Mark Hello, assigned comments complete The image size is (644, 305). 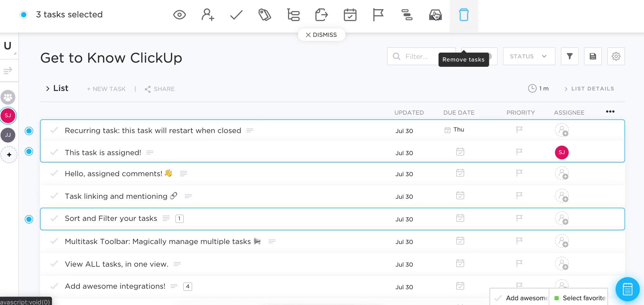coord(54,173)
